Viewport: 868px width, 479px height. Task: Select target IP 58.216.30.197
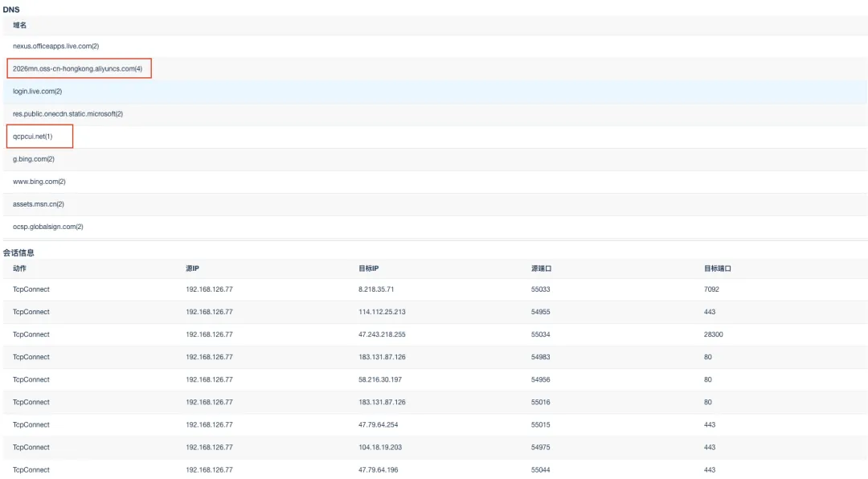coord(379,380)
